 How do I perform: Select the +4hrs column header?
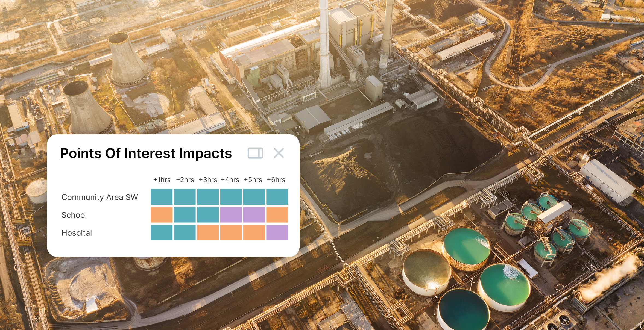(230, 180)
